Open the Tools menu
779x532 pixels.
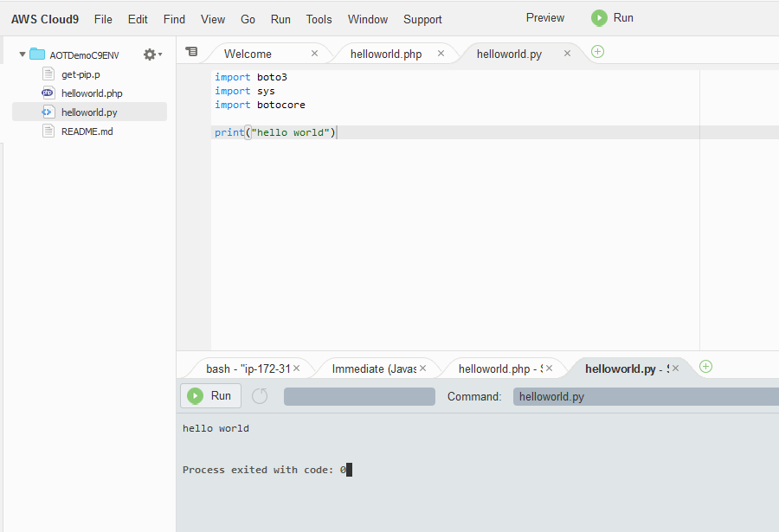coord(319,18)
